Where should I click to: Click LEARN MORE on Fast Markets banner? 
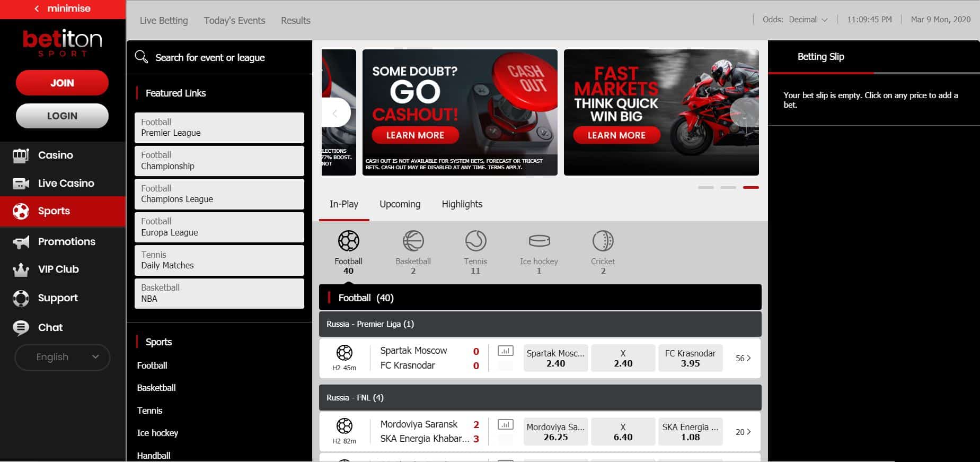coord(616,135)
